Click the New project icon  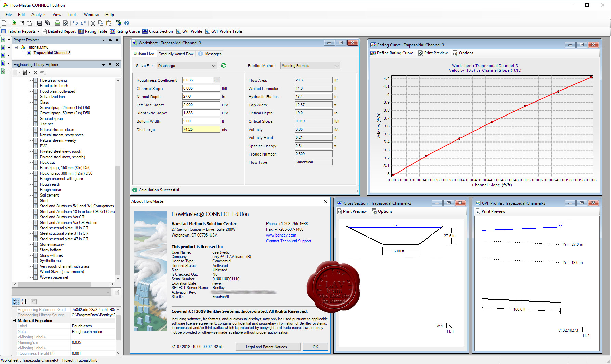tap(4, 23)
